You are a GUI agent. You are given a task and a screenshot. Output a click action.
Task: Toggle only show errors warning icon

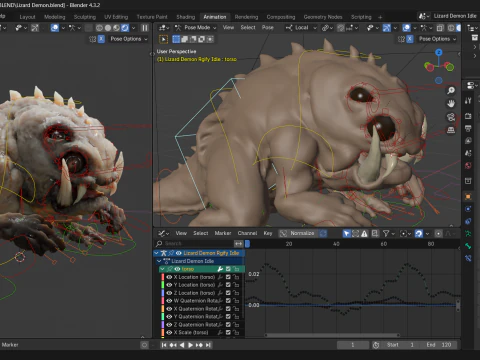(x=364, y=233)
